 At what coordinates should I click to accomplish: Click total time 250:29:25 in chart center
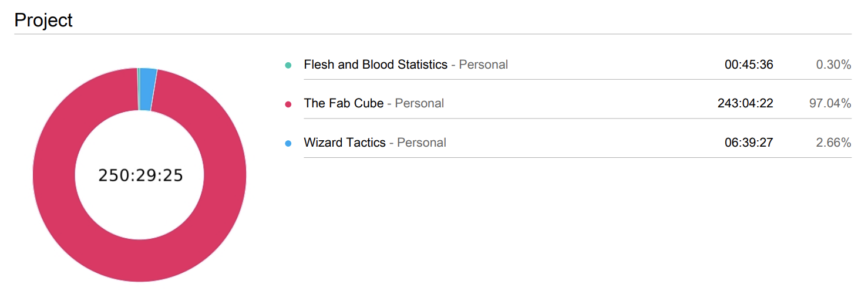coord(140,175)
